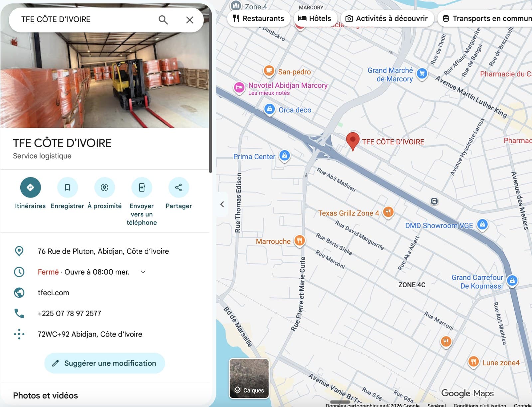
Task: Select the Prima Center shopping pin
Action: click(285, 156)
